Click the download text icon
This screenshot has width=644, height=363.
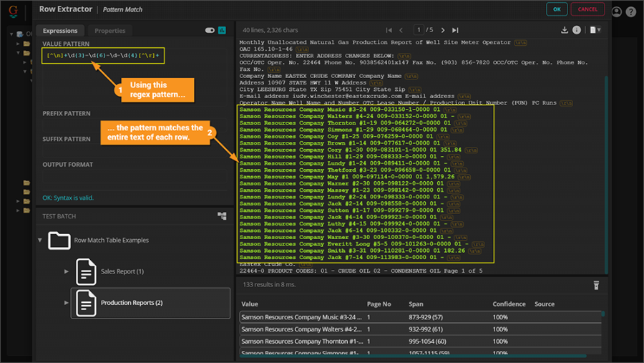click(x=565, y=30)
